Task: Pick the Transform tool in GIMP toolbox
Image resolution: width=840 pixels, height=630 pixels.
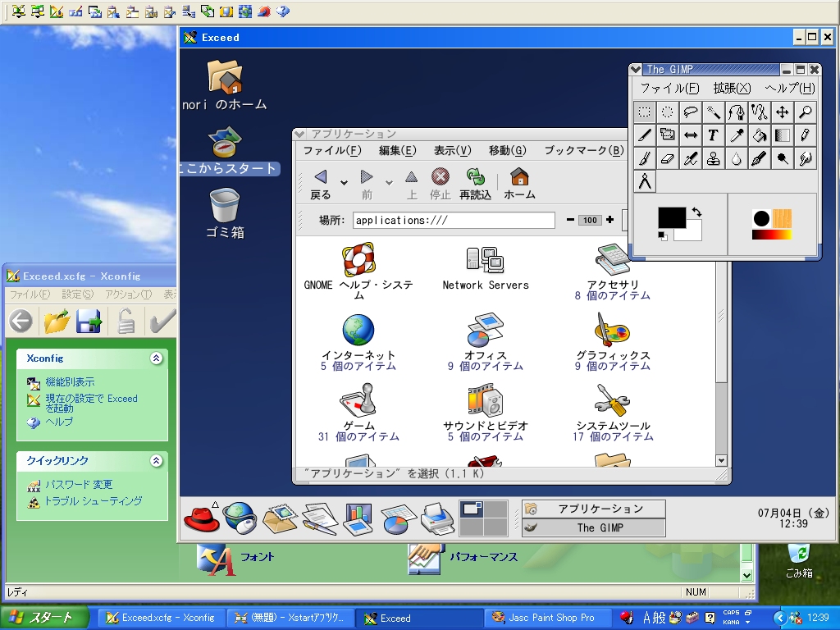Action: click(x=668, y=135)
